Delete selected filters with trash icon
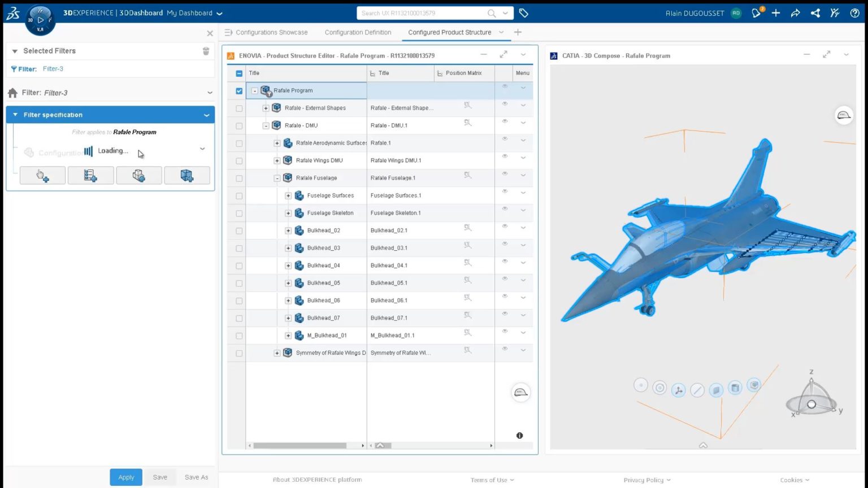868x488 pixels. pos(206,51)
